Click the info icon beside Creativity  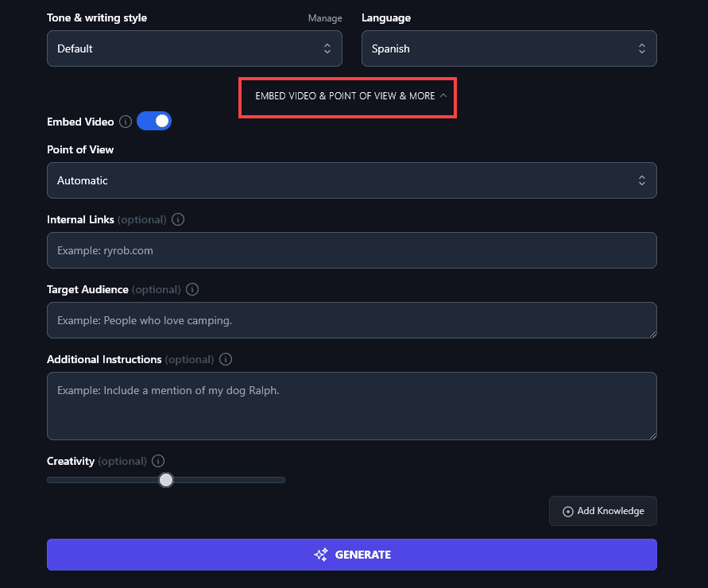click(x=158, y=461)
